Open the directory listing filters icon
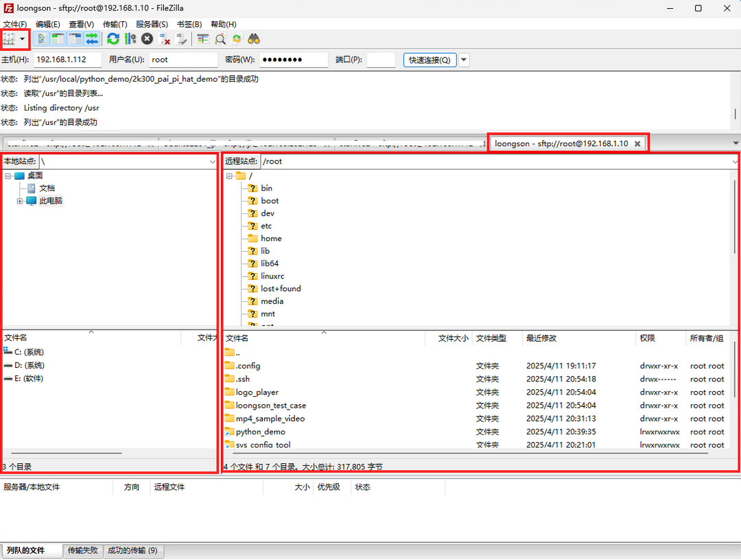741x560 pixels. tap(202, 39)
